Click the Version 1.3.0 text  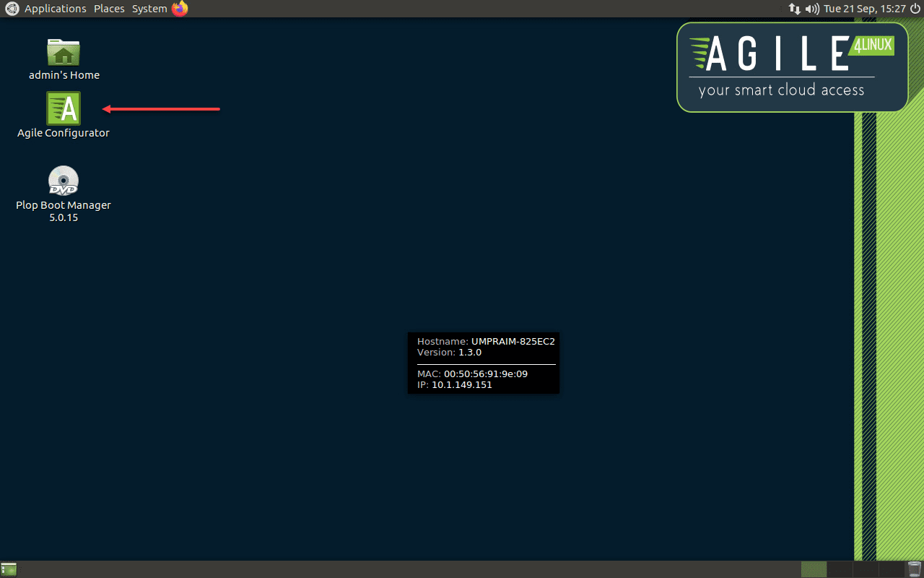(x=449, y=353)
